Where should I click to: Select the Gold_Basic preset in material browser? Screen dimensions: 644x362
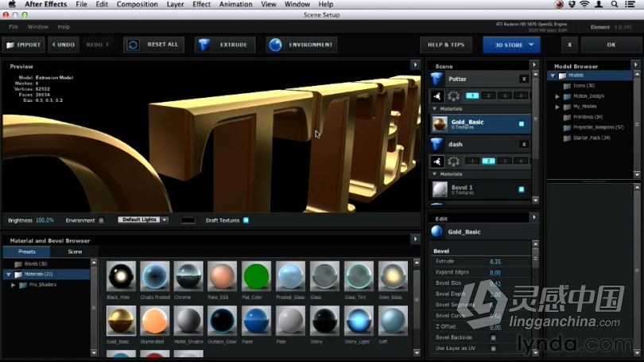[121, 321]
